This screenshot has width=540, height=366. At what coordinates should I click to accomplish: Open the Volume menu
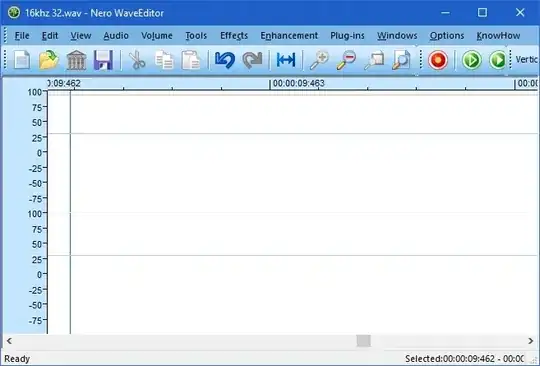[157, 36]
